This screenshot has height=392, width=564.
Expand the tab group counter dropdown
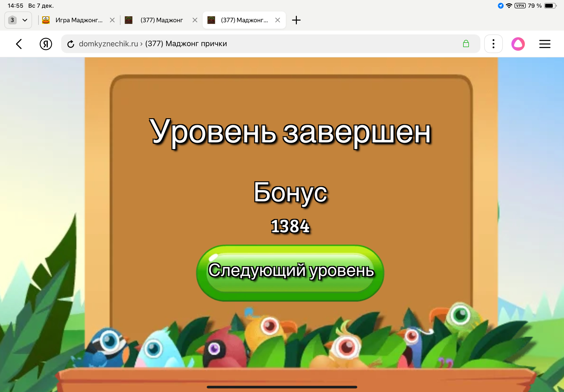18,20
